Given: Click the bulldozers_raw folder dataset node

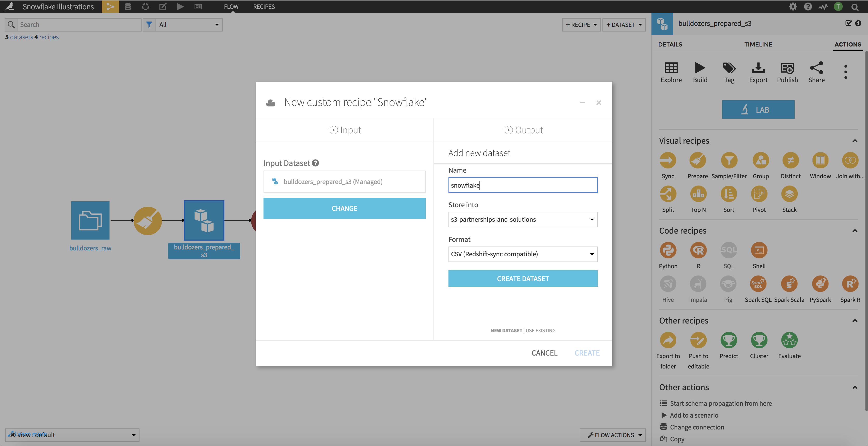Looking at the screenshot, I should pos(90,220).
